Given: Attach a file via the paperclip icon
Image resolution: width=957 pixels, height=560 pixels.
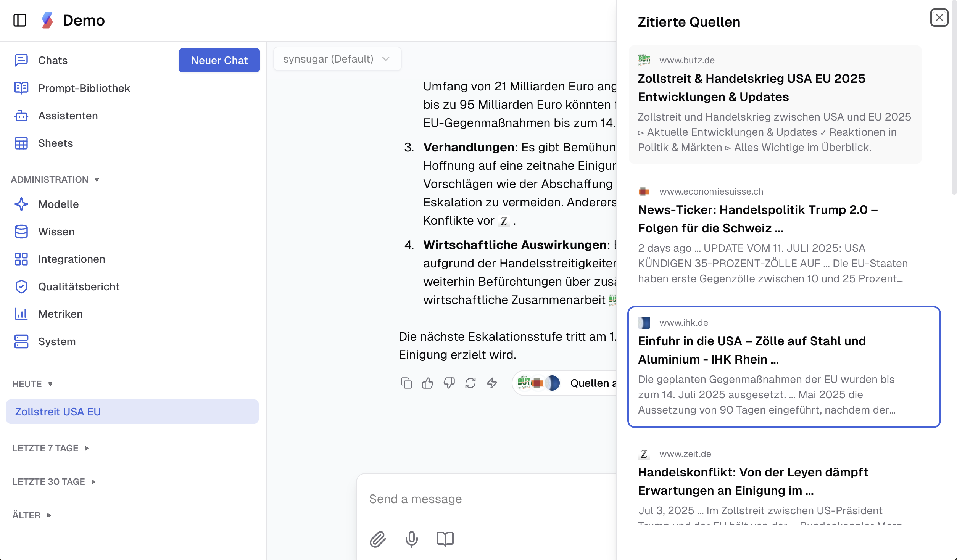Looking at the screenshot, I should (x=378, y=539).
